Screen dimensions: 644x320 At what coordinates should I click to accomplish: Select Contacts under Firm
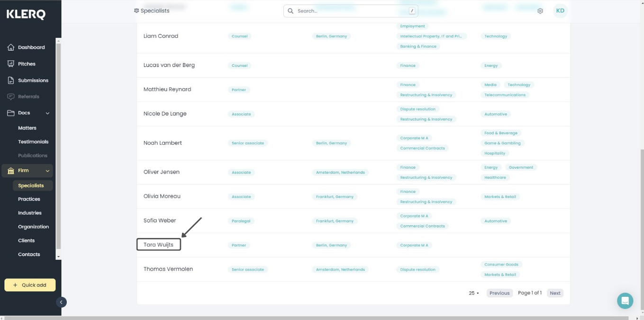point(29,255)
